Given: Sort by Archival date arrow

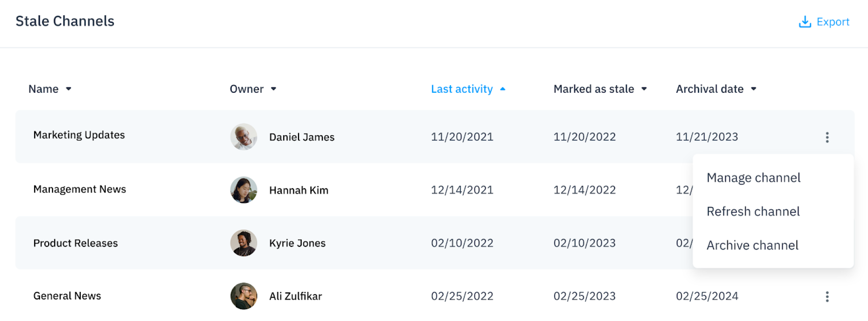Looking at the screenshot, I should pos(753,89).
